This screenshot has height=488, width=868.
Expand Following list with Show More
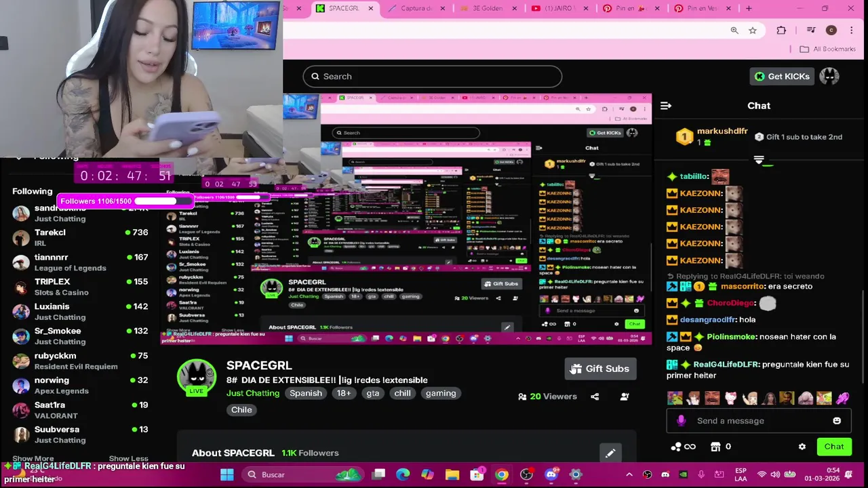point(33,459)
